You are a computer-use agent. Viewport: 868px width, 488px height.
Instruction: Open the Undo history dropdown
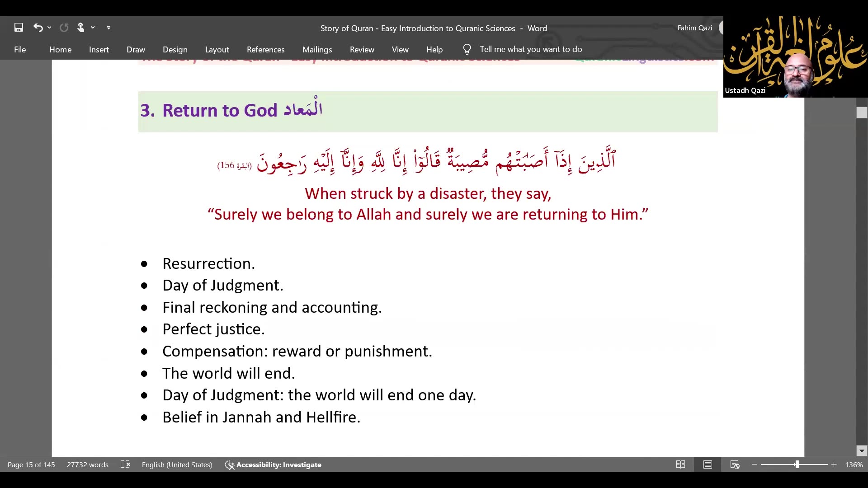[49, 28]
